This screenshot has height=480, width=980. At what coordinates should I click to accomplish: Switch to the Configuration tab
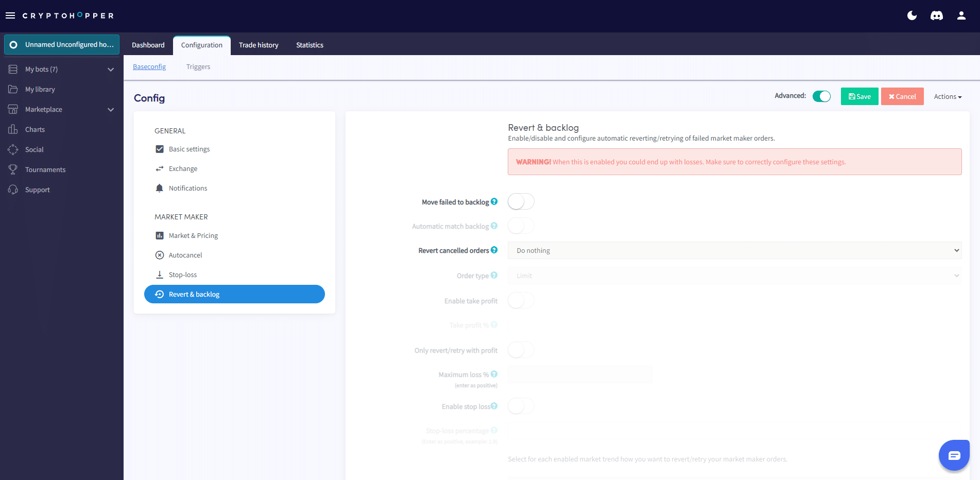point(202,45)
